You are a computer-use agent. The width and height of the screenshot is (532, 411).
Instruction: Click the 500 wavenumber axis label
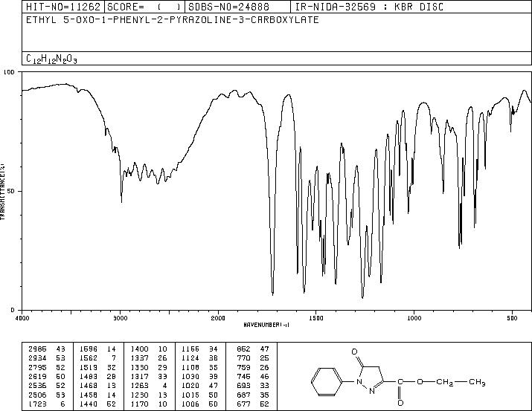[512, 318]
